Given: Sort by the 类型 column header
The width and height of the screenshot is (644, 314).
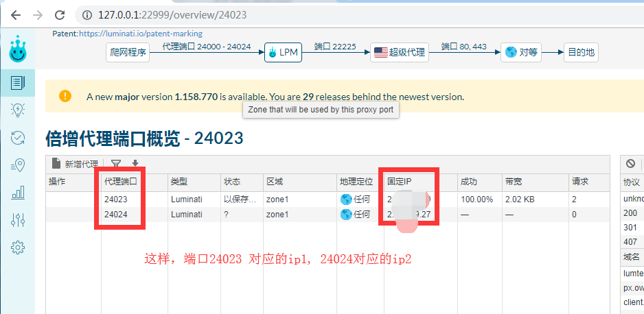Looking at the screenshot, I should [194, 182].
